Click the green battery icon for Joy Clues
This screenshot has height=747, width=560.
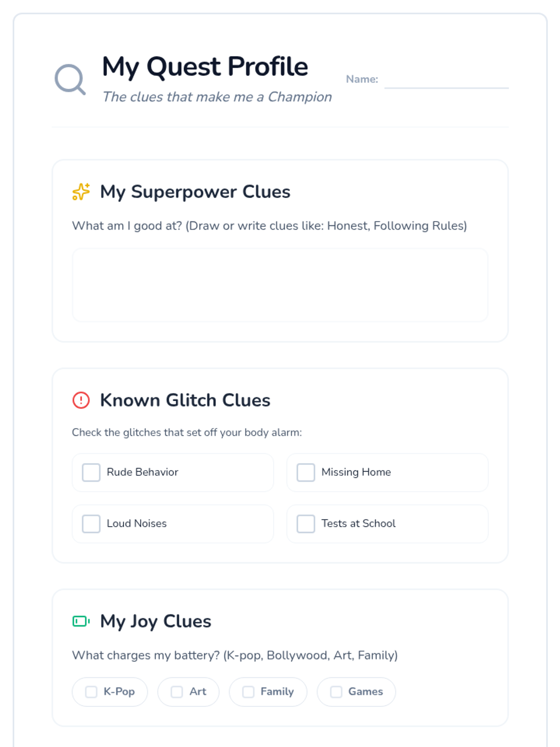(x=81, y=621)
